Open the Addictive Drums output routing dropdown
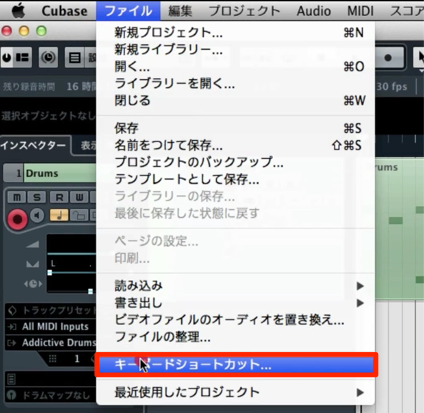Viewport: 424px width, 413px height. coord(51,342)
